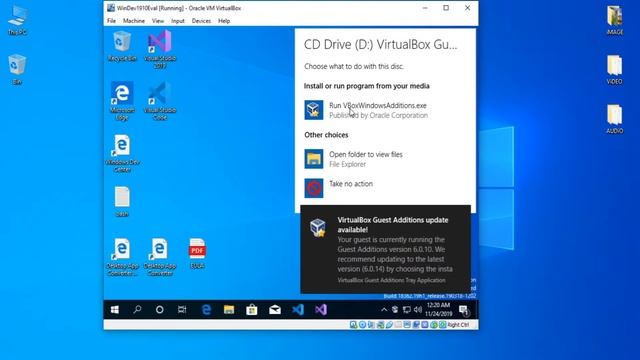Image resolution: width=640 pixels, height=360 pixels.
Task: Open the Machine menu
Action: (134, 21)
